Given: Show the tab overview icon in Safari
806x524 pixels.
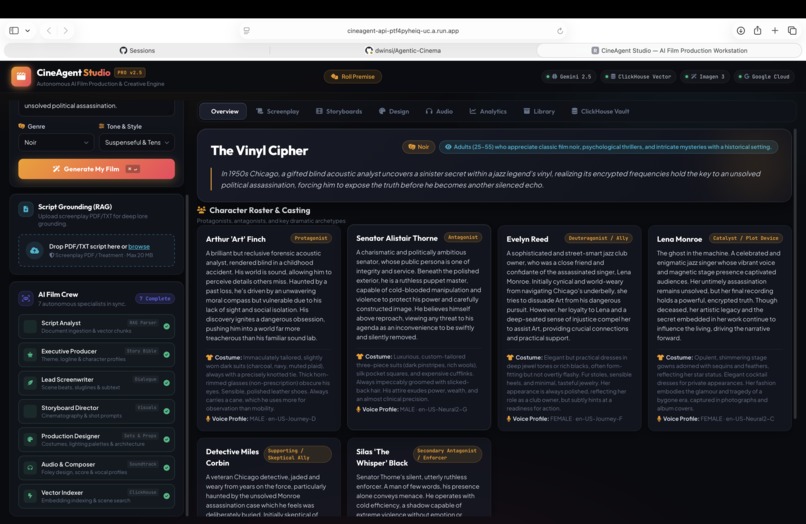Looking at the screenshot, I should pyautogui.click(x=792, y=30).
